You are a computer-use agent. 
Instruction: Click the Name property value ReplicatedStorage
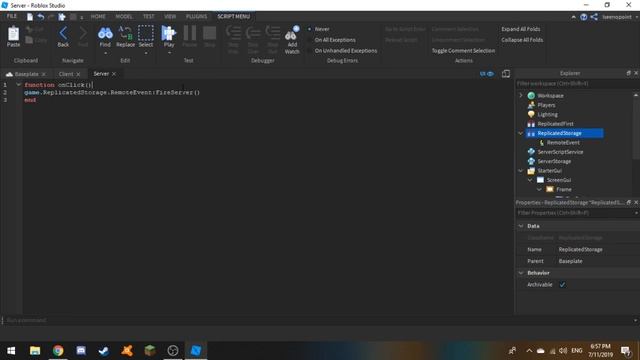(x=580, y=249)
